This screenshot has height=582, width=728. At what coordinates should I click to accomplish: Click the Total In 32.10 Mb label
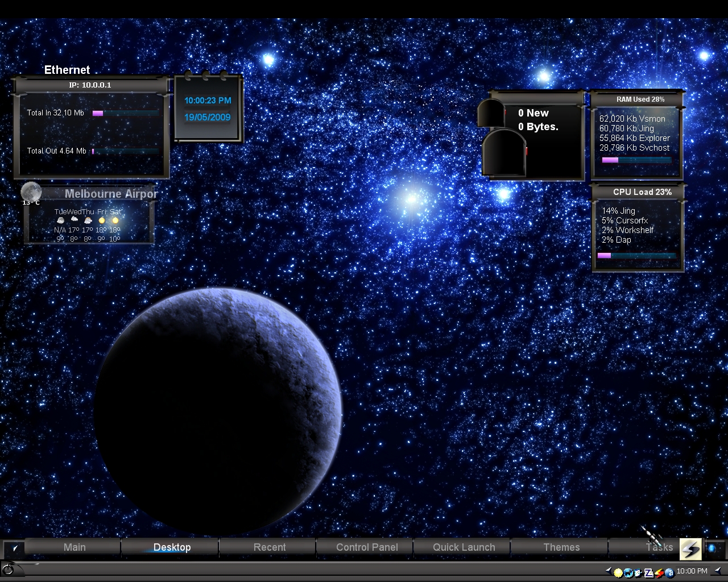[x=55, y=113]
